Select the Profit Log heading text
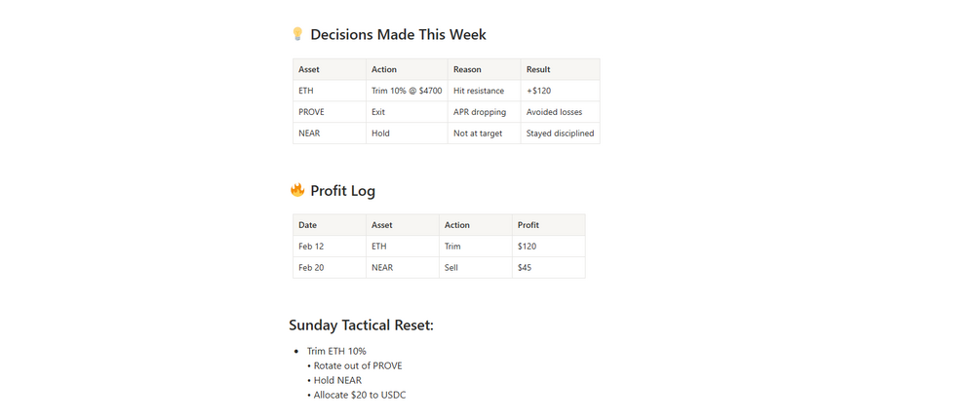 tap(342, 191)
